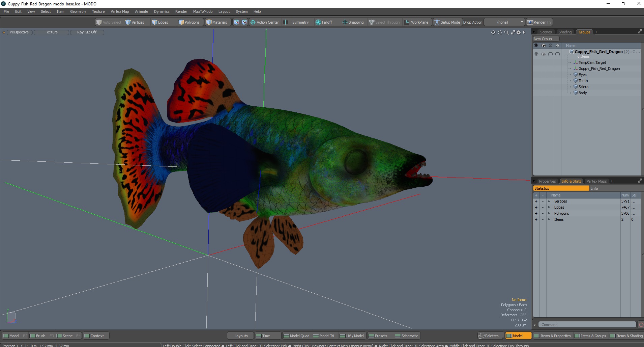Toggle Auto Select
The image size is (644, 347).
pyautogui.click(x=109, y=22)
